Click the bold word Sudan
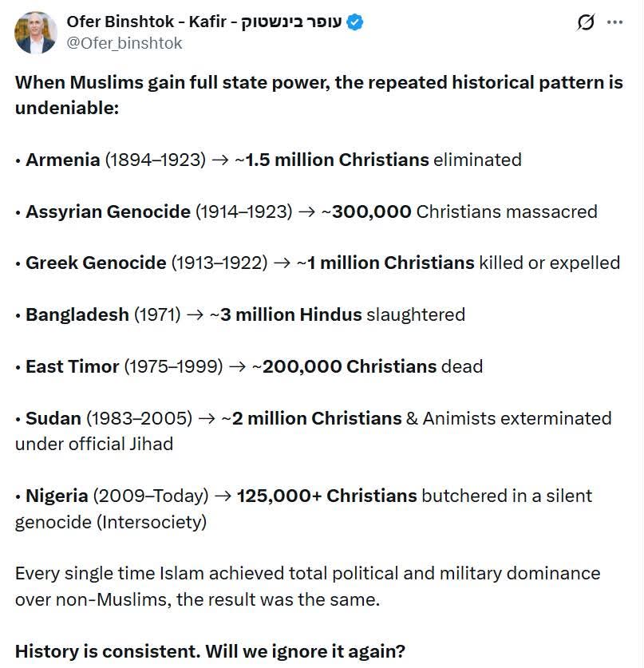The height and width of the screenshot is (668, 644). click(53, 418)
